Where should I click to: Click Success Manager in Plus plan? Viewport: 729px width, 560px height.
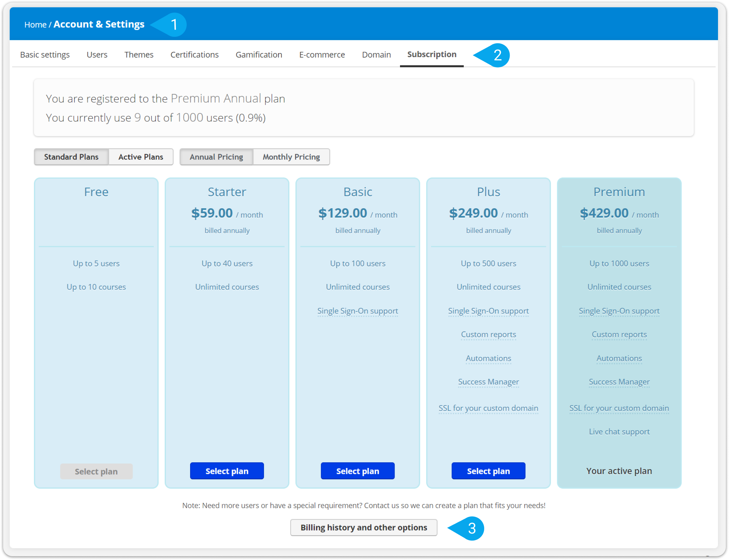pos(489,382)
